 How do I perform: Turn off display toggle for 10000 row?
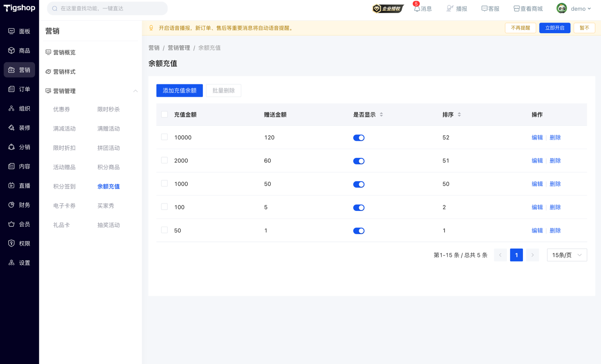(x=359, y=138)
